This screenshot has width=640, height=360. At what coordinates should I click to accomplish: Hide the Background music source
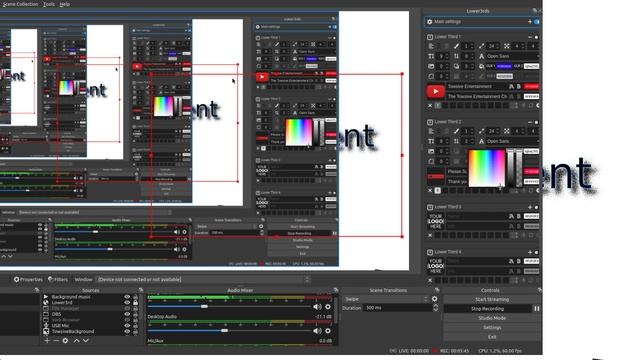tap(127, 297)
